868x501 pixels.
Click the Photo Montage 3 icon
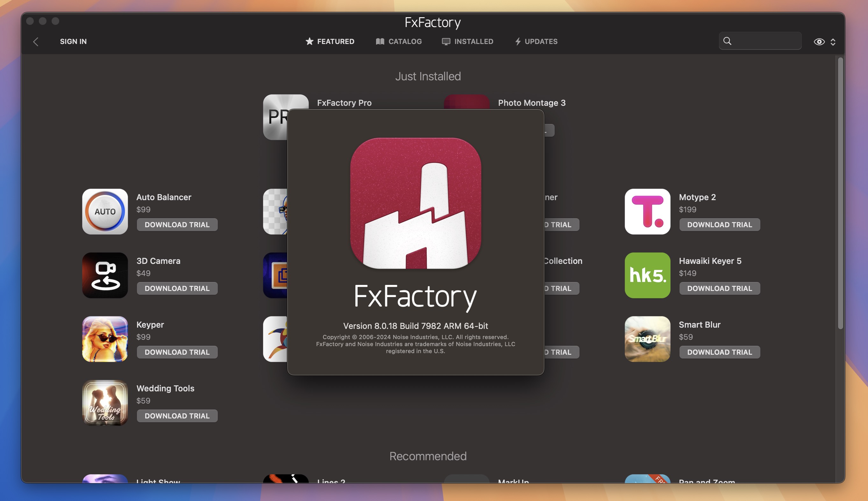point(466,102)
